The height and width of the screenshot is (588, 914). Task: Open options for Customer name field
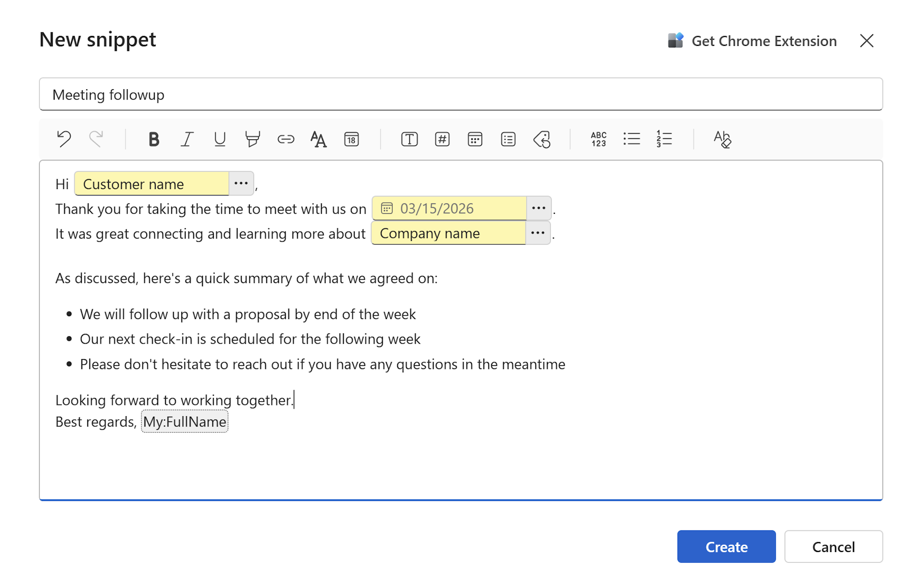[x=241, y=184]
